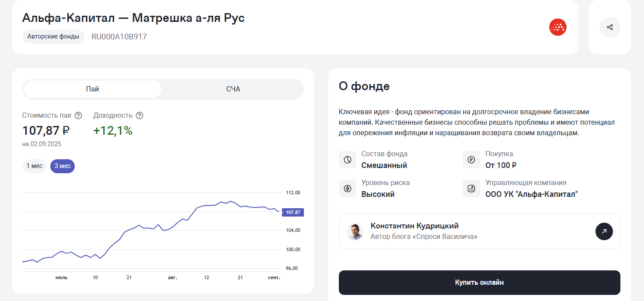Viewport: 644px width, 301px height.
Task: Select the 1 мес period
Action: [35, 166]
